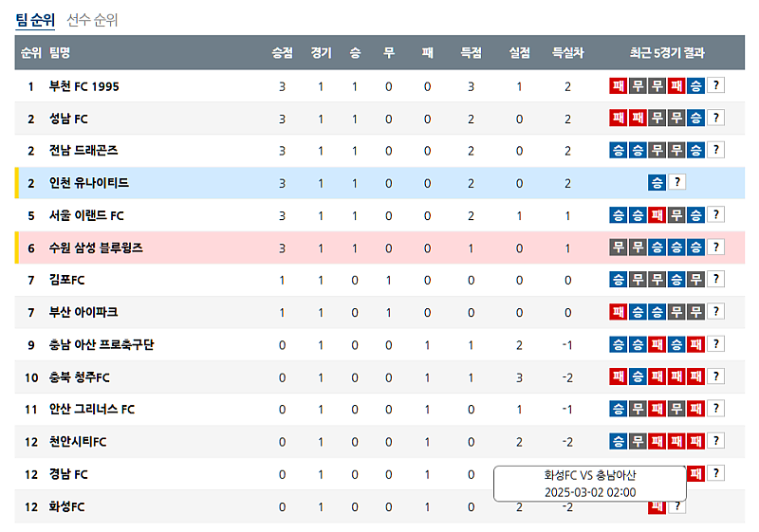Click the question mark icon in 김포FC row

(716, 280)
